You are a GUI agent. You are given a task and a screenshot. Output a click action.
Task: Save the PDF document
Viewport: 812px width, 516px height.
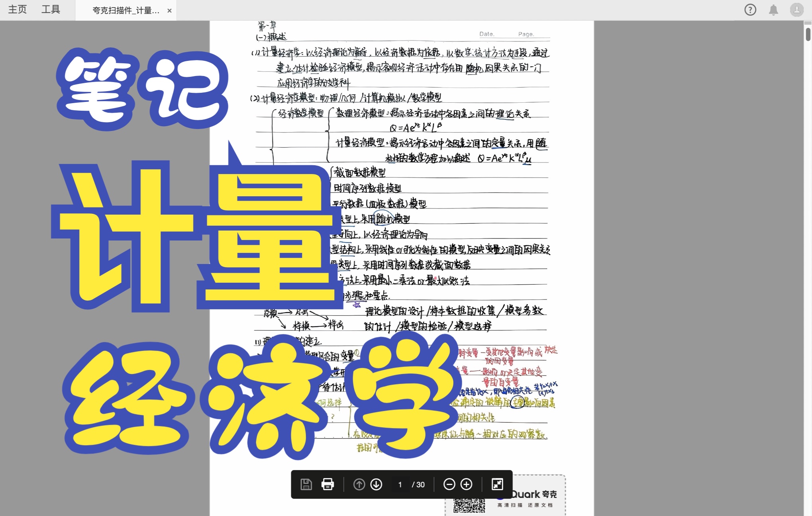[306, 485]
